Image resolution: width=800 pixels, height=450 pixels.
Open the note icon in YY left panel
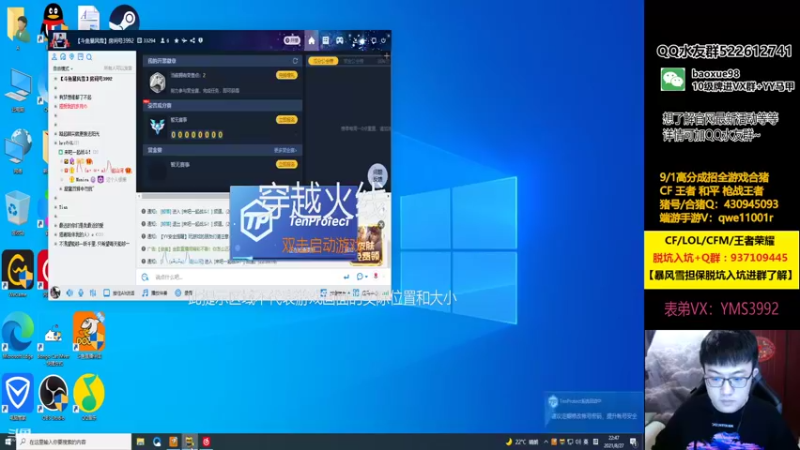[81, 57]
